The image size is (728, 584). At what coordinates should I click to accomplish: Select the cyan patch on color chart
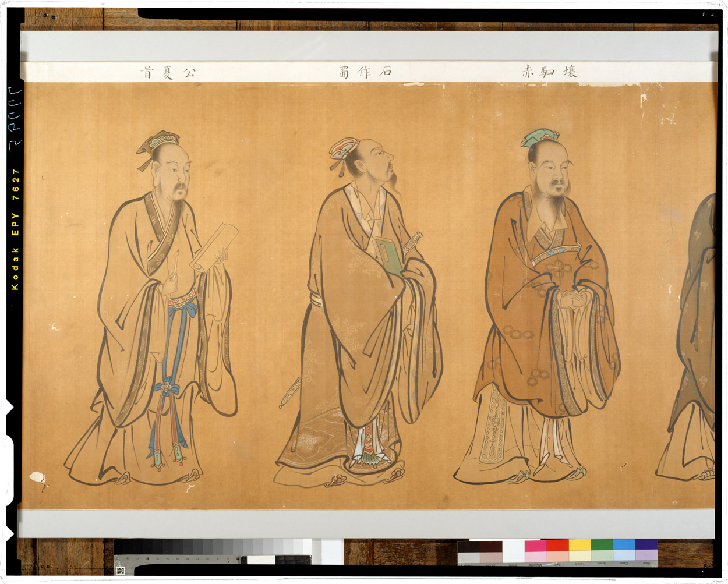(624, 546)
